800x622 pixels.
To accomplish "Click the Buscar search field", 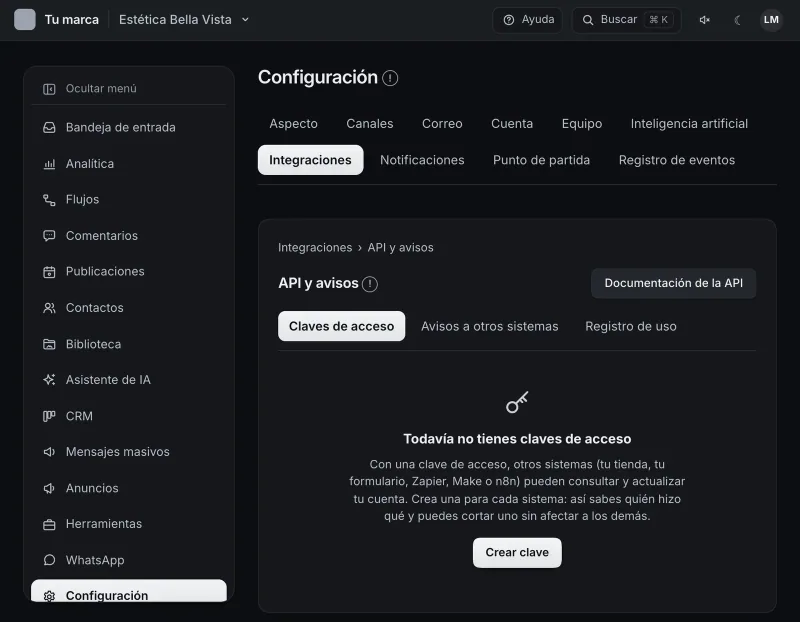I will [x=627, y=20].
